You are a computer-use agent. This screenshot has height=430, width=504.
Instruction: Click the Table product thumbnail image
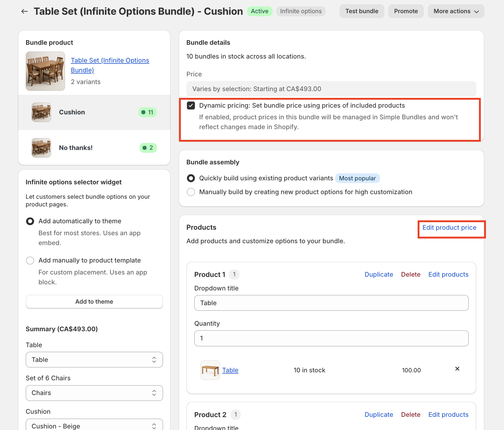(x=210, y=370)
